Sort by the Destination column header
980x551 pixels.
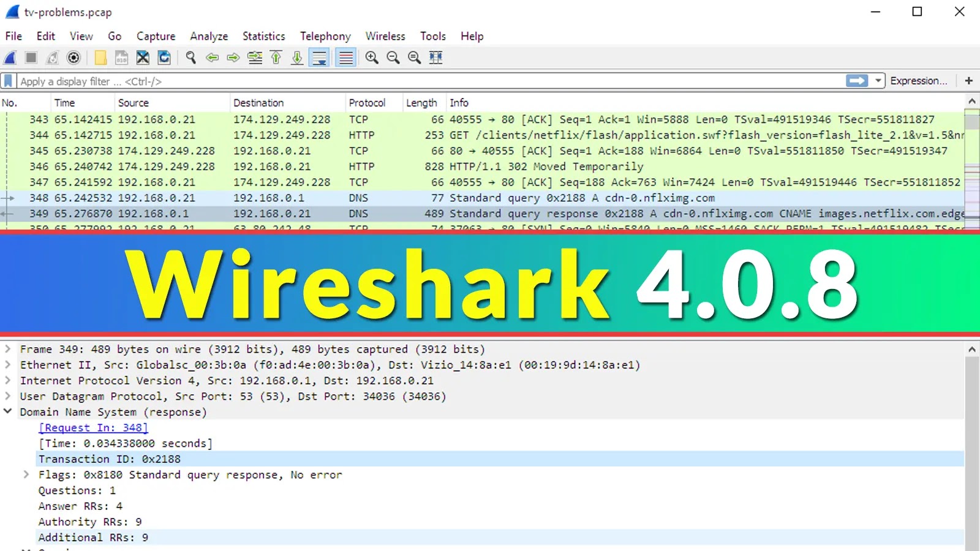[288, 103]
